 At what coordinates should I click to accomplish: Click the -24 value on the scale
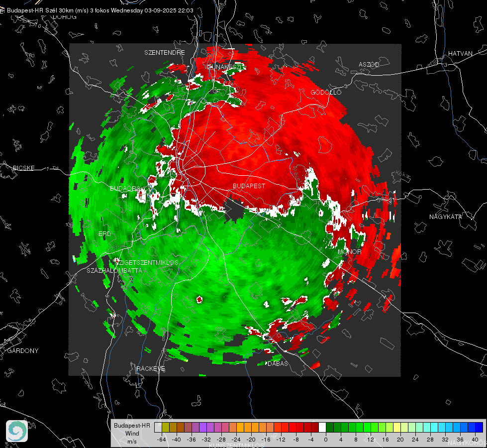(236, 440)
